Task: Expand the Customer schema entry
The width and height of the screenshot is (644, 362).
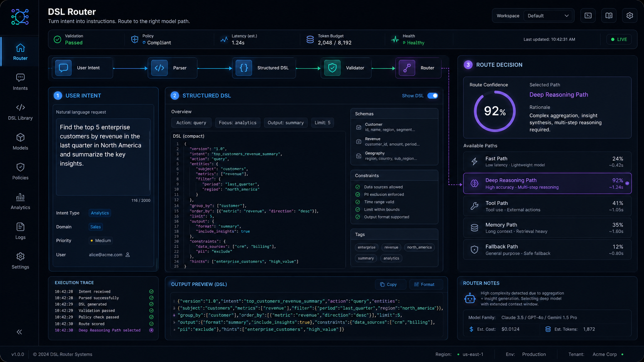Action: pyautogui.click(x=394, y=127)
